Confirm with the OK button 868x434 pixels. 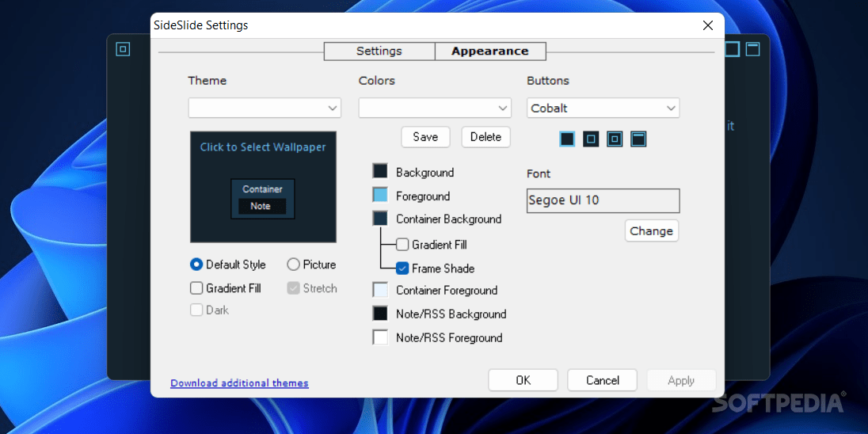(x=523, y=380)
